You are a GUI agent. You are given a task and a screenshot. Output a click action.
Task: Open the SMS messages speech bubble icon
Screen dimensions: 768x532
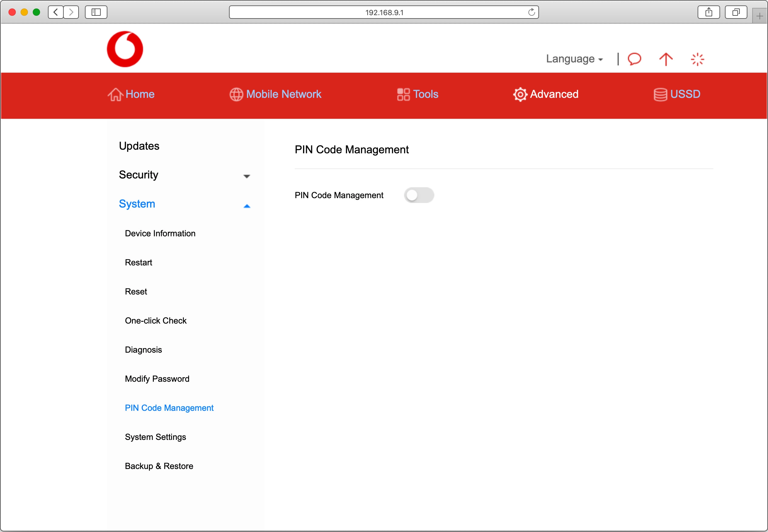[634, 59]
